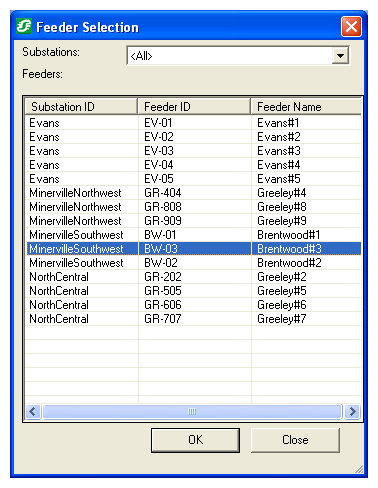Viewport: 378px width, 488px height.
Task: Click the Feeder Selection app icon in title bar
Action: click(24, 26)
